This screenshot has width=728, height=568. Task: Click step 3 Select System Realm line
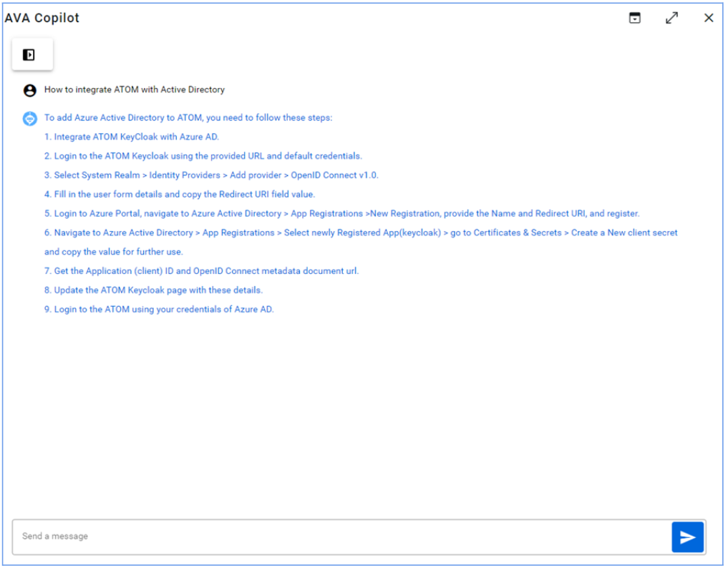click(x=211, y=175)
